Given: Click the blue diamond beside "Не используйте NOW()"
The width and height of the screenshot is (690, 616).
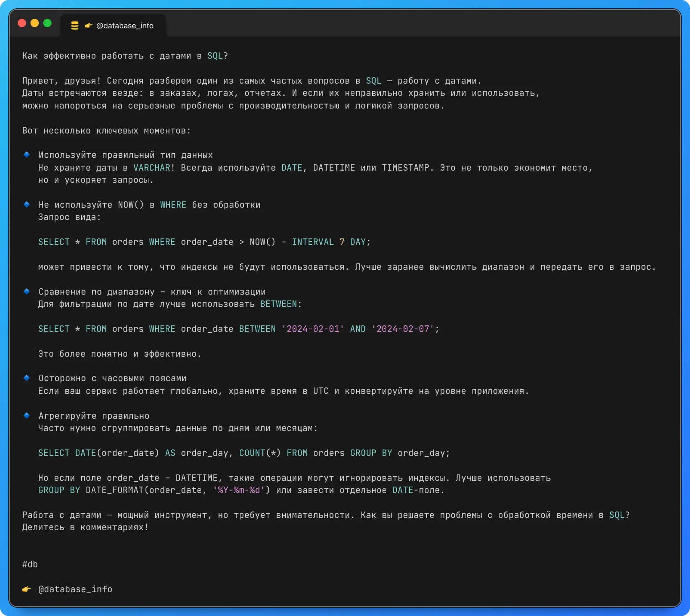Looking at the screenshot, I should tap(27, 204).
